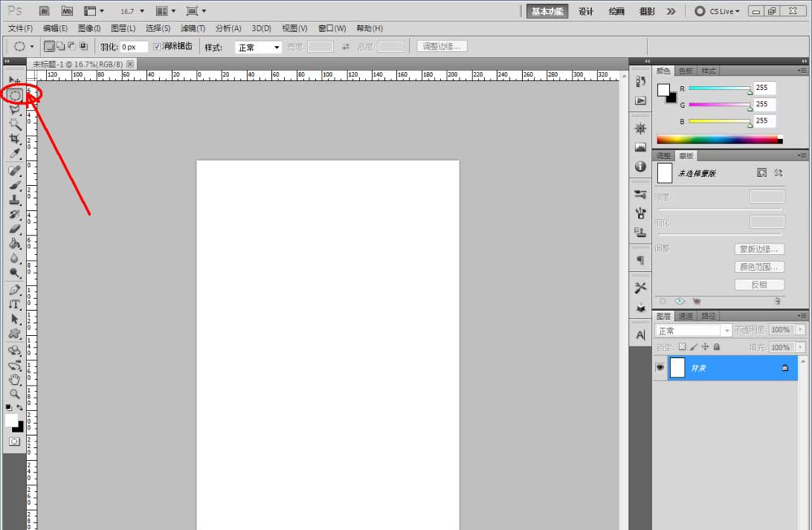
Task: Toggle Lock transparent pixels in Layers panel
Action: (x=683, y=347)
